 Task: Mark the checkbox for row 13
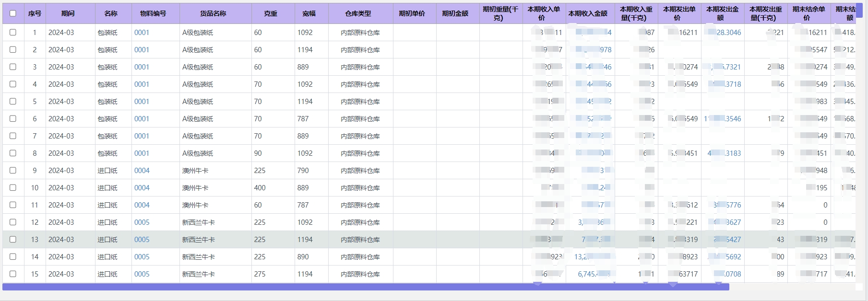pyautogui.click(x=13, y=240)
